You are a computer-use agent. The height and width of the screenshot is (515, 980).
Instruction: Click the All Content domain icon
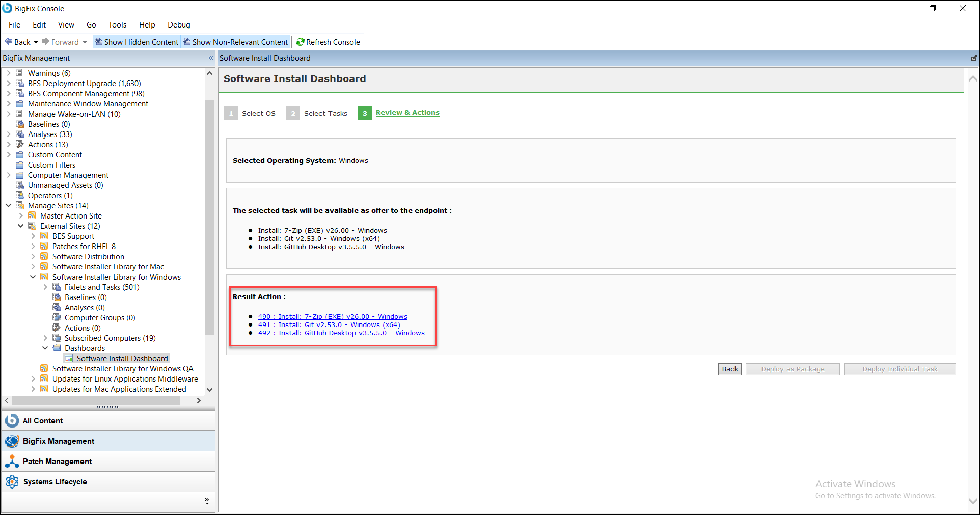(x=12, y=421)
